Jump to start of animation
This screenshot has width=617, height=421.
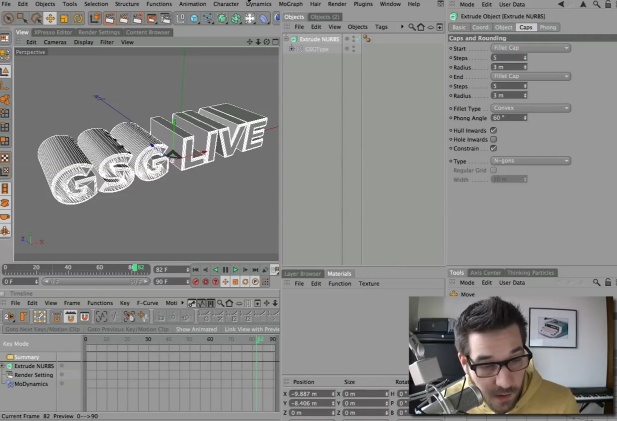click(196, 270)
